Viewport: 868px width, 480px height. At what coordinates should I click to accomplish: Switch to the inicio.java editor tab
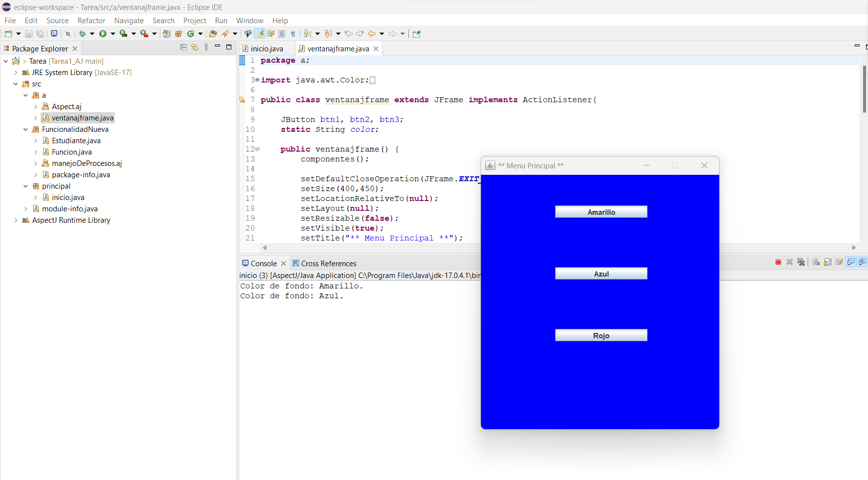click(266, 48)
